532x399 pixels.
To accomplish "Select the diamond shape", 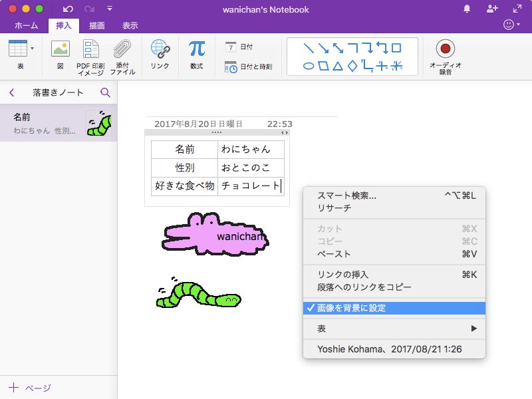I will click(x=353, y=66).
